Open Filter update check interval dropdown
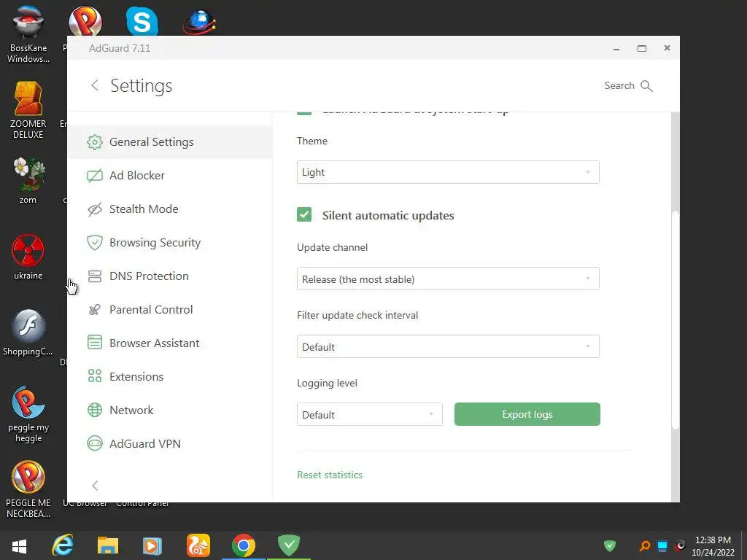This screenshot has width=747, height=560. 448,346
